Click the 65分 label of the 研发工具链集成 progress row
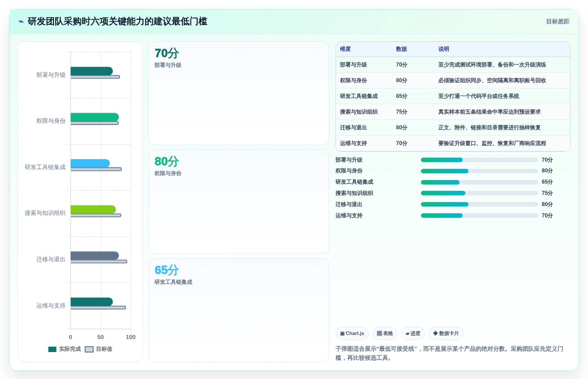This screenshot has height=379, width=588. (547, 182)
